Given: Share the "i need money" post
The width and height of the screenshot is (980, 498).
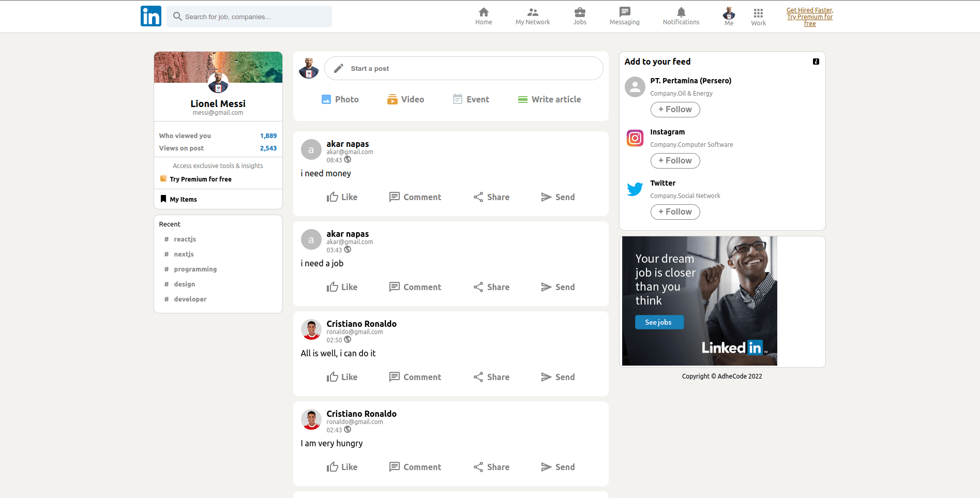Looking at the screenshot, I should (491, 197).
